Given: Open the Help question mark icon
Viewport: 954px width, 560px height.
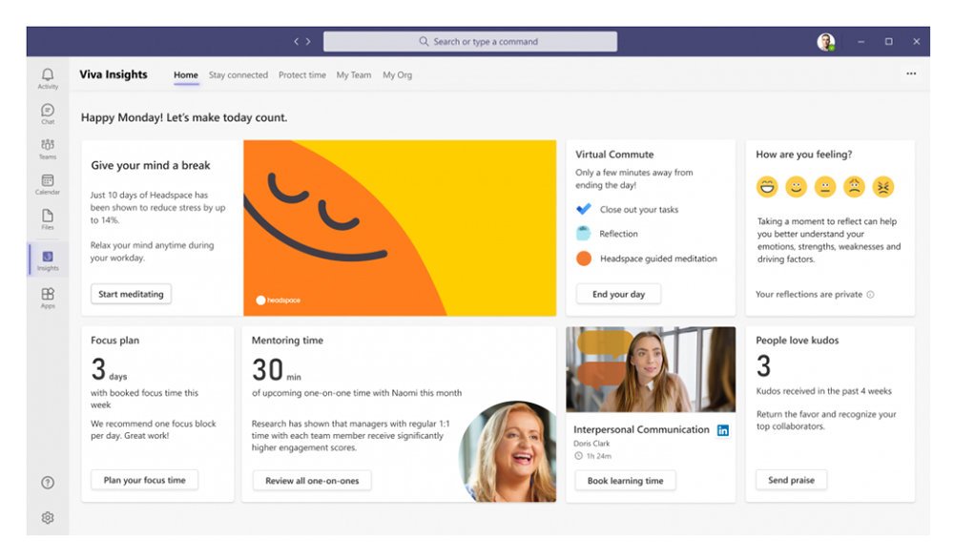Looking at the screenshot, I should pyautogui.click(x=48, y=483).
